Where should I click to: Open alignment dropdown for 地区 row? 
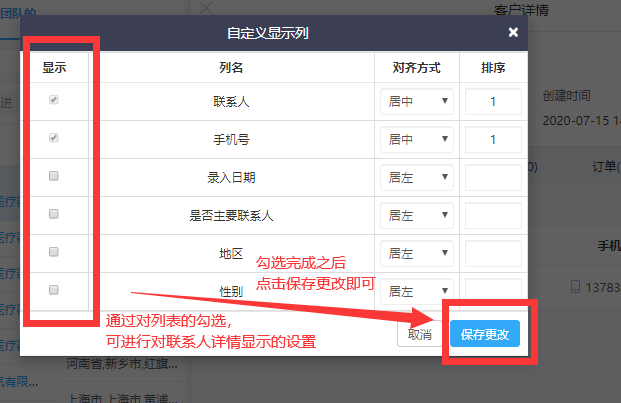(417, 253)
